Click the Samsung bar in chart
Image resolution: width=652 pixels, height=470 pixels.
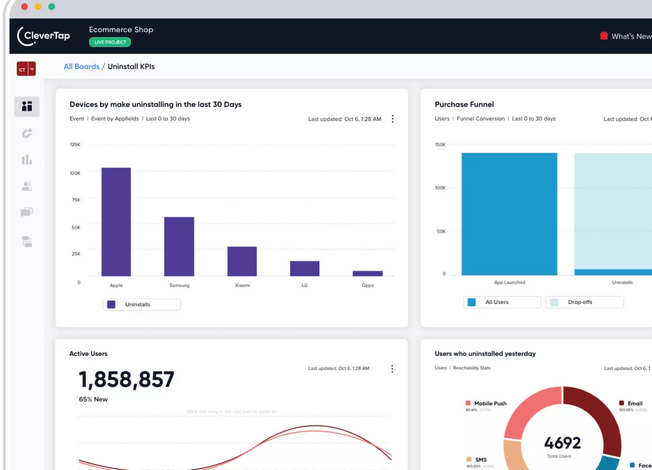179,246
